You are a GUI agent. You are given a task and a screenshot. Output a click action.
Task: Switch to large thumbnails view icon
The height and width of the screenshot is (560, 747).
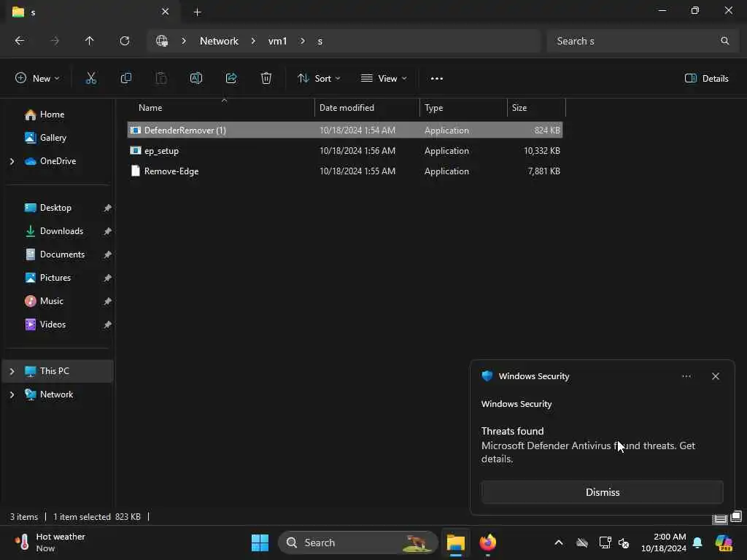pyautogui.click(x=737, y=516)
